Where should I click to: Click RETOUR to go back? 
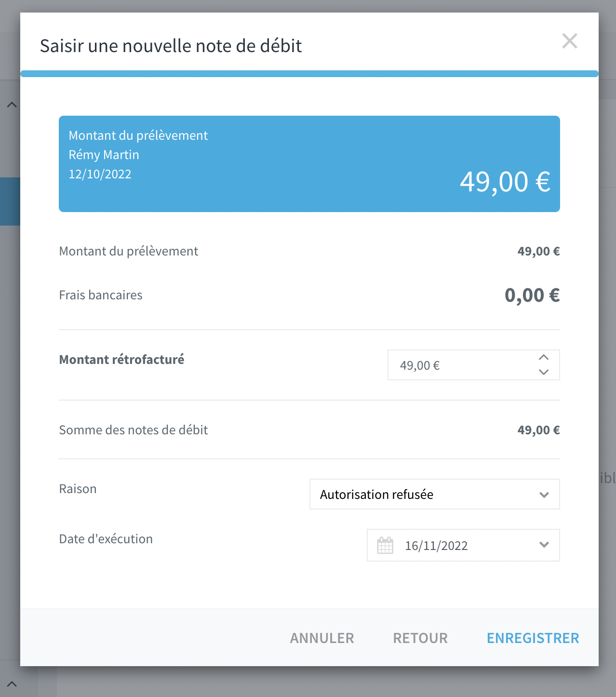point(420,637)
